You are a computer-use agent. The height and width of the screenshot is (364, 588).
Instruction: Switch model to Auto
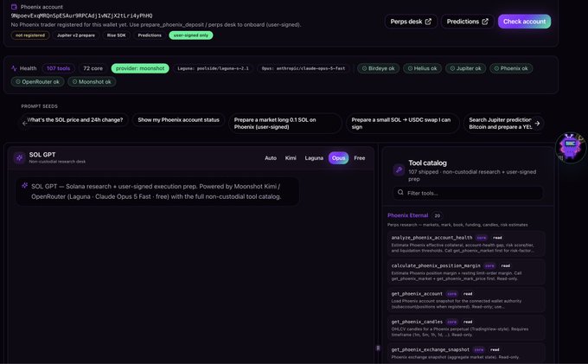coord(271,158)
